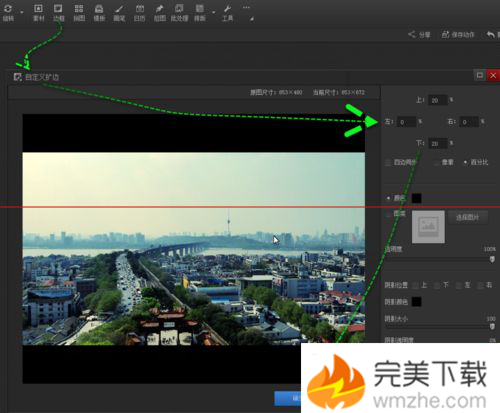Open the 模板 template tool
The width and height of the screenshot is (500, 413).
(x=99, y=13)
